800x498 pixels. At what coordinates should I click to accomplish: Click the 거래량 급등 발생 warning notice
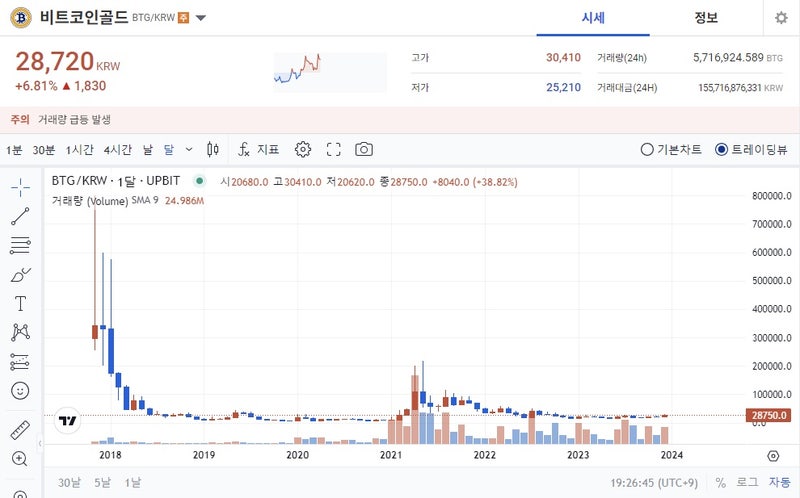[x=74, y=119]
